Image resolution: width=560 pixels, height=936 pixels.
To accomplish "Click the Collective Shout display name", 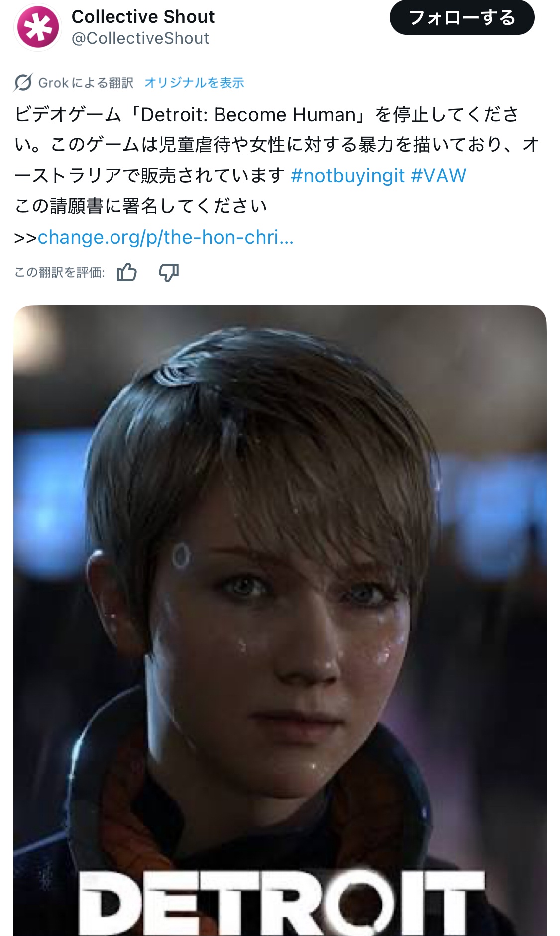I will click(x=143, y=17).
